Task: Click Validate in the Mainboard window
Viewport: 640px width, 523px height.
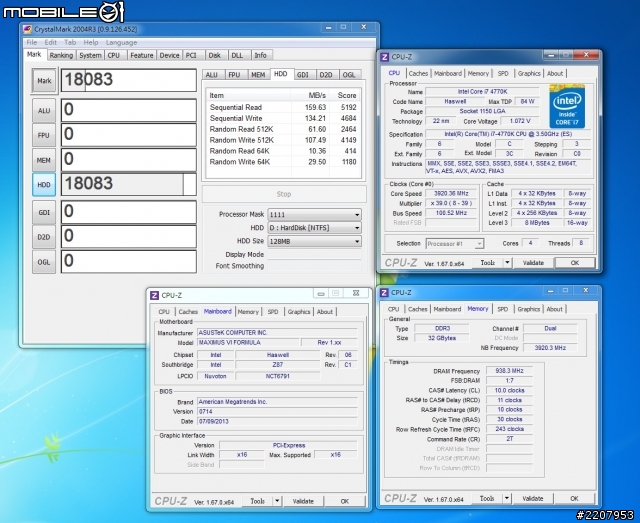Action: 303,501
